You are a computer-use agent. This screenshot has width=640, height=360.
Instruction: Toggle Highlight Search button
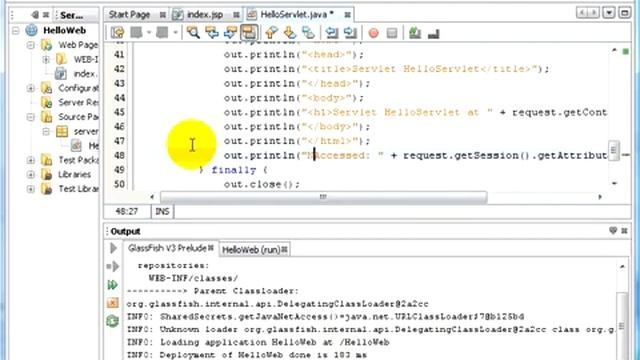[x=249, y=33]
